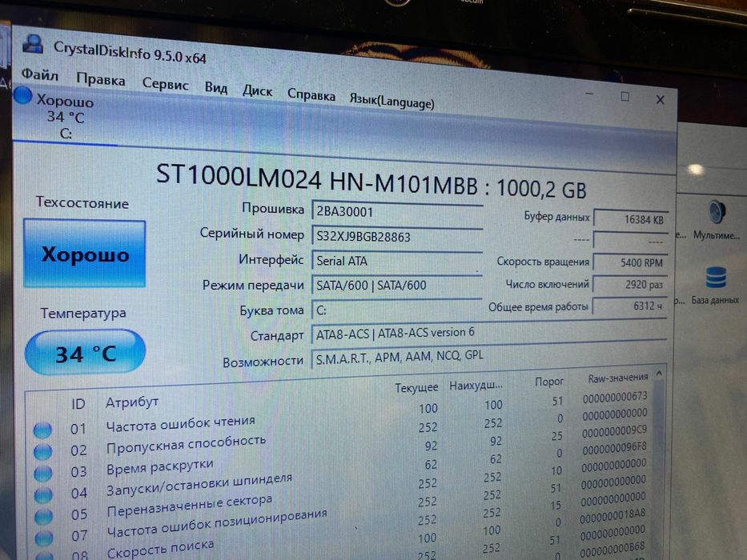This screenshot has height=560, width=747.
Task: Click the Общее время работы value 6312 ч
Action: (629, 306)
